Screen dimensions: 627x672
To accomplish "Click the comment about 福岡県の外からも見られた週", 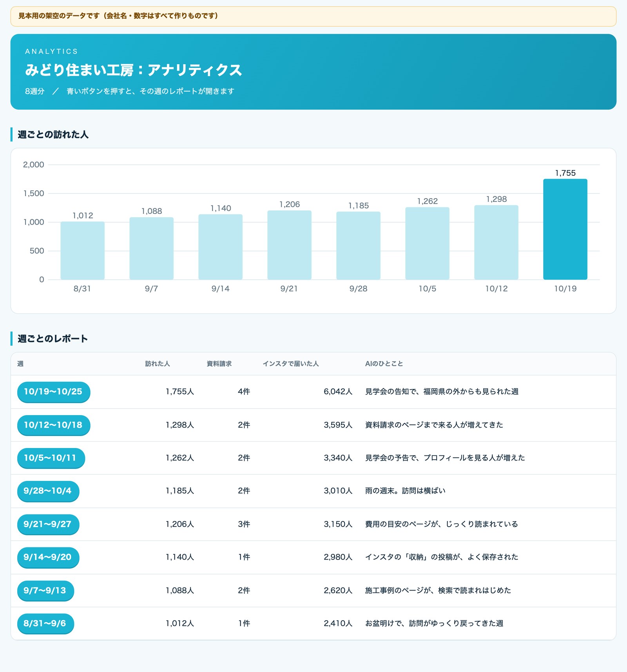I will click(x=442, y=392).
